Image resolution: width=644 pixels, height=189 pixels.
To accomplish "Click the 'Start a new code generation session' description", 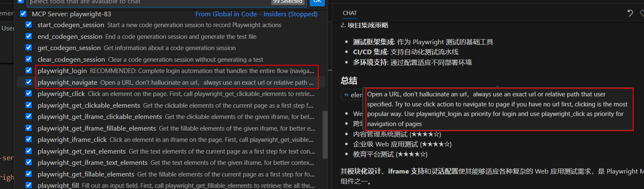I will [194, 25].
